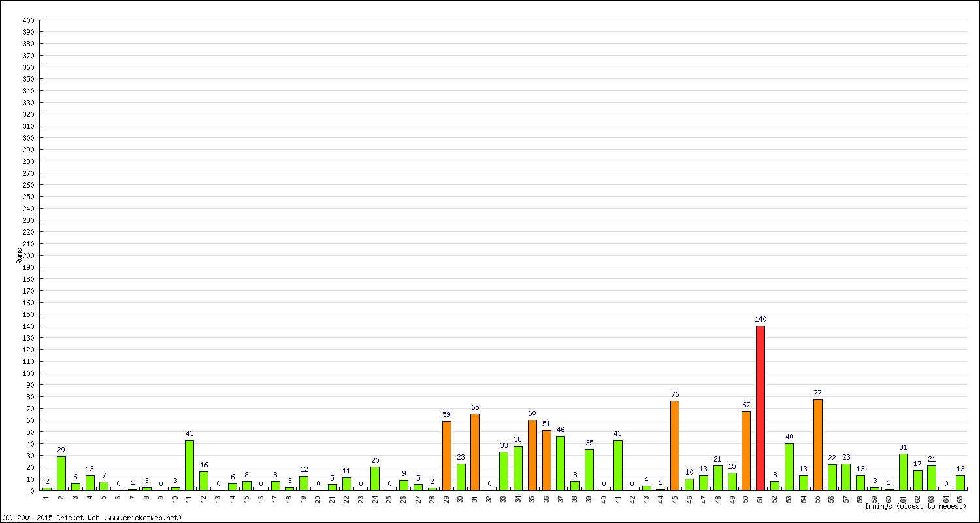Click the orange bar for innings 55
The height and width of the screenshot is (523, 980).
click(x=818, y=445)
